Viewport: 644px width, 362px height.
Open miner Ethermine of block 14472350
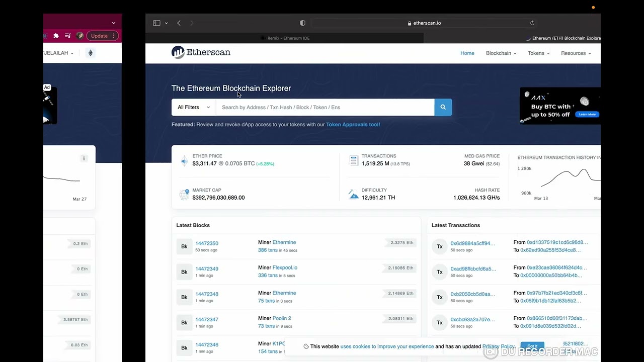284,242
